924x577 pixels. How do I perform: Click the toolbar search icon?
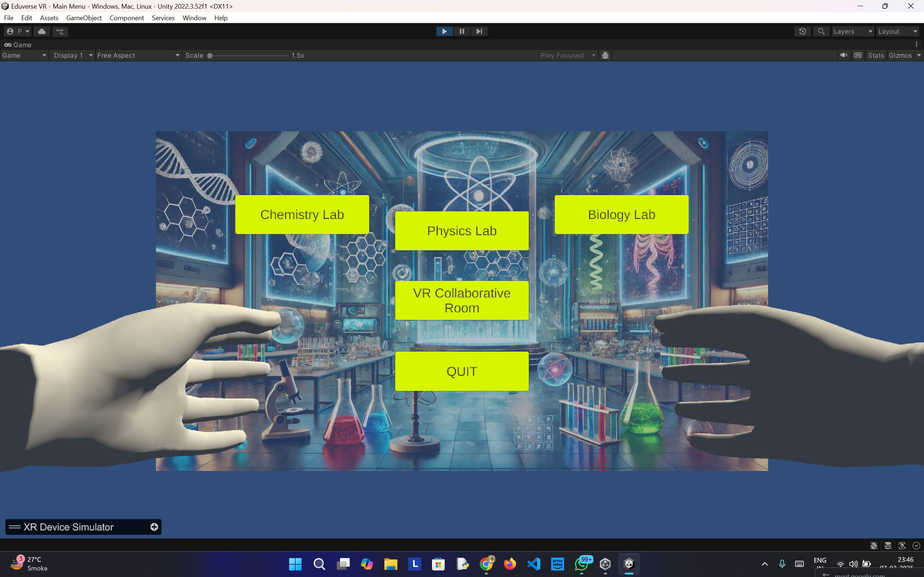coord(821,31)
